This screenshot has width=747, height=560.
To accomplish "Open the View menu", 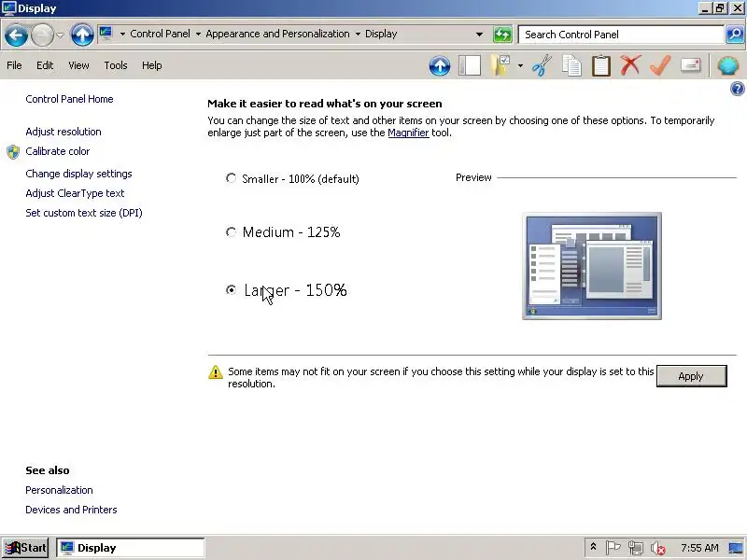I will tap(78, 65).
